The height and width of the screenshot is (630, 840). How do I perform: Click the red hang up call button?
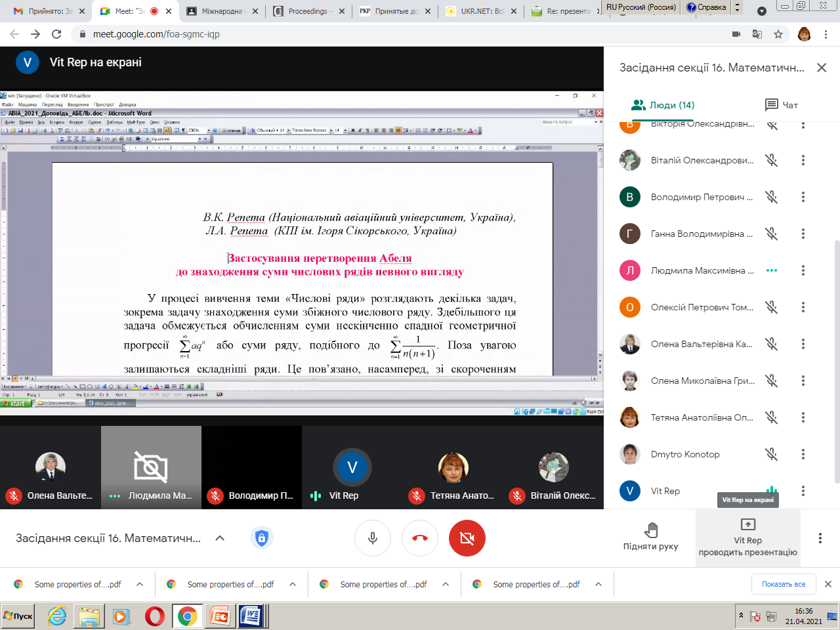pyautogui.click(x=420, y=538)
